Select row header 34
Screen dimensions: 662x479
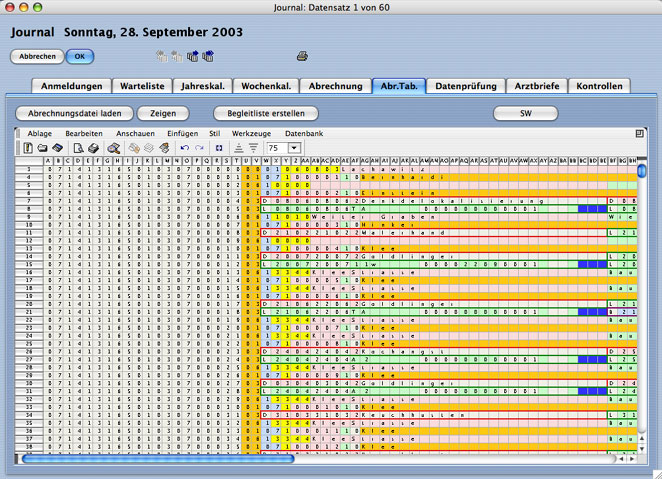pos(29,415)
